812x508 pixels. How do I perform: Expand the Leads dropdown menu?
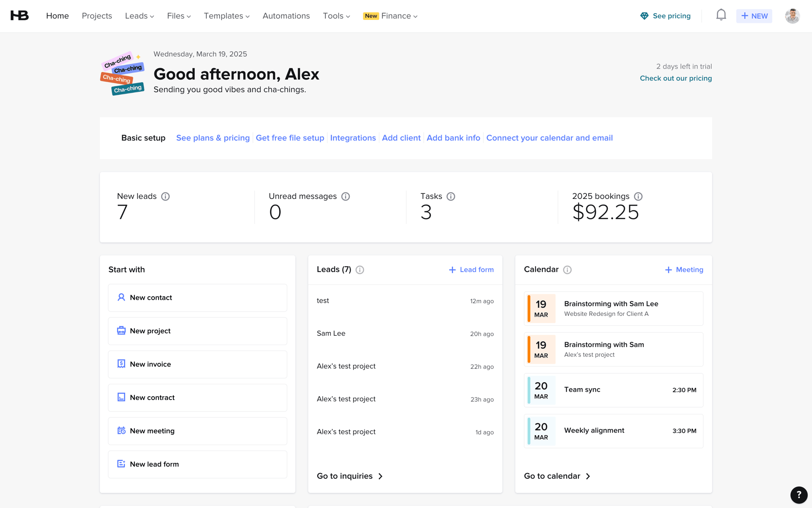[140, 16]
